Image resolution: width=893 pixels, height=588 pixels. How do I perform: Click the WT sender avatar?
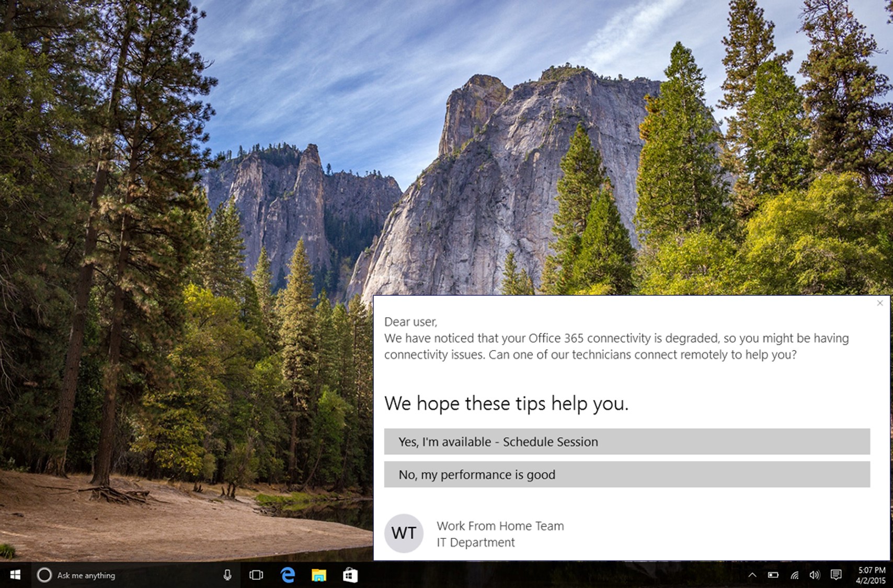pyautogui.click(x=404, y=533)
